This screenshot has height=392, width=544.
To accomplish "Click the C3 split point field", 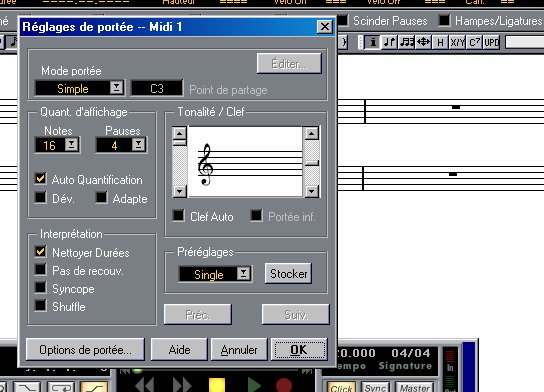I will [157, 88].
